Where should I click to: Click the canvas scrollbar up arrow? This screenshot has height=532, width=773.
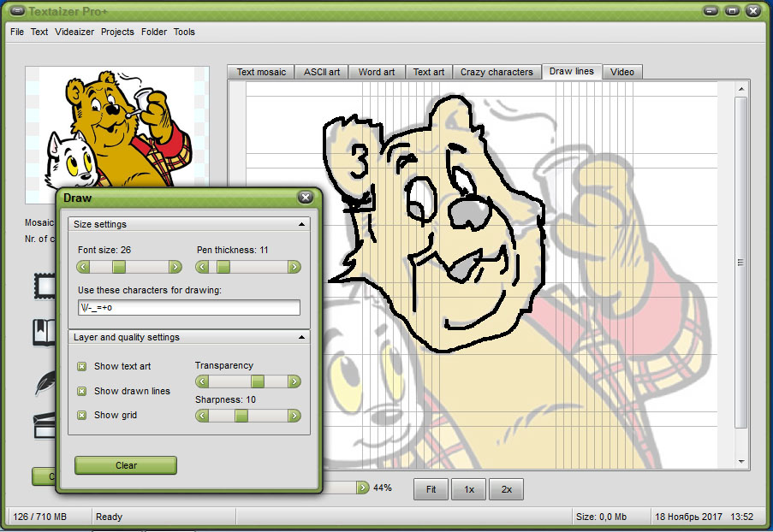tap(741, 89)
